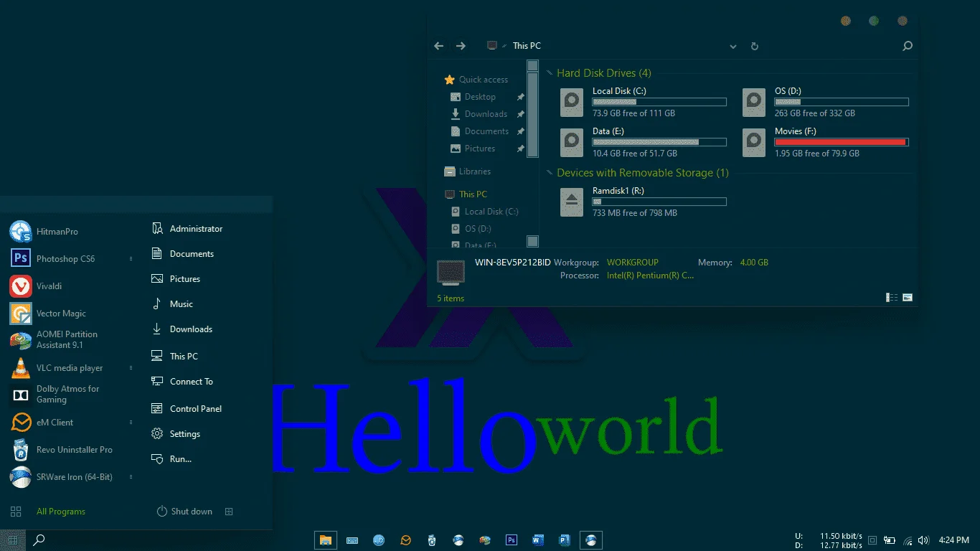
Task: Open the Photoshop taskbar icon
Action: [x=512, y=540]
